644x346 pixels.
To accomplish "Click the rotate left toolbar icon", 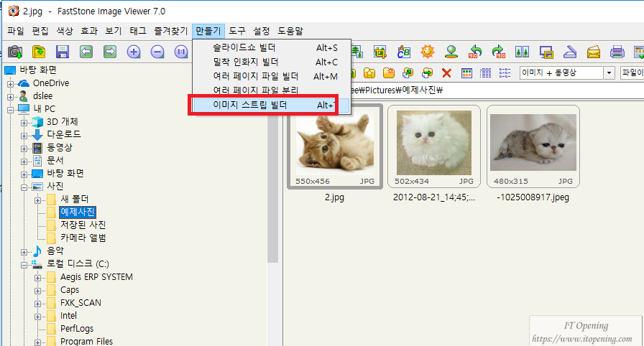I will 475,52.
